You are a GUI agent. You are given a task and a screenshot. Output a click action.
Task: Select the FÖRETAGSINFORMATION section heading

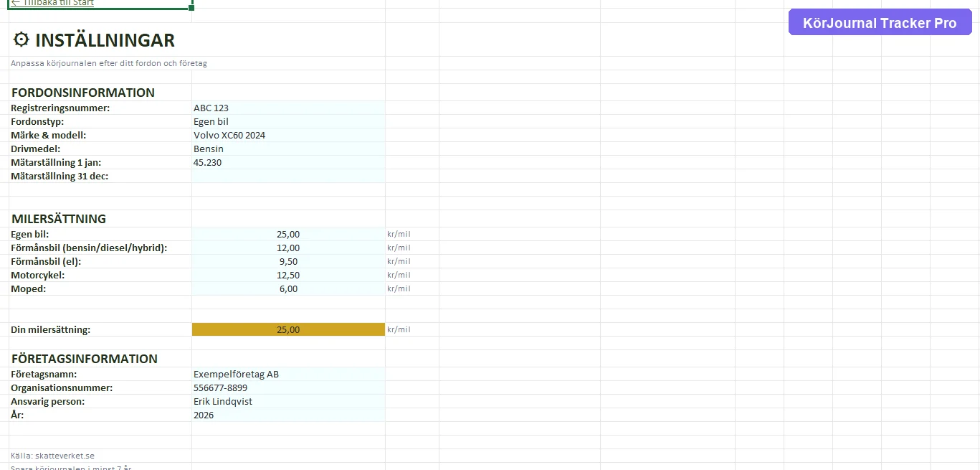coord(85,359)
